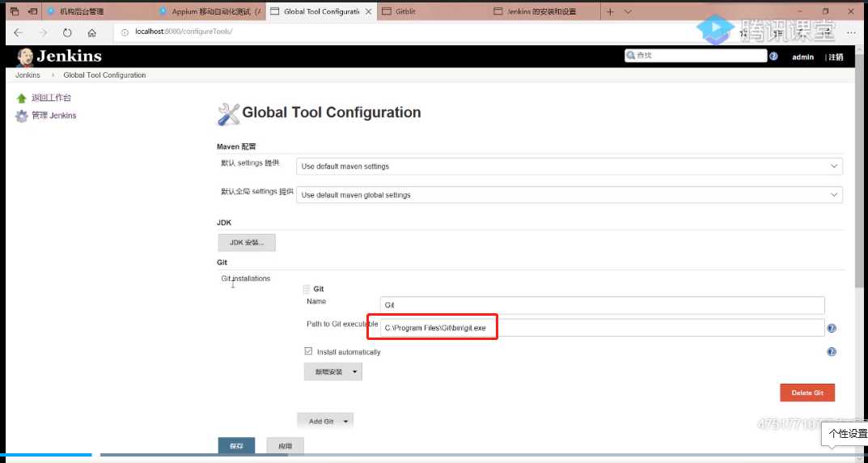Switch to Appium 移动自动化测试 tab
Image resolution: width=868 pixels, height=463 pixels.
(x=210, y=11)
